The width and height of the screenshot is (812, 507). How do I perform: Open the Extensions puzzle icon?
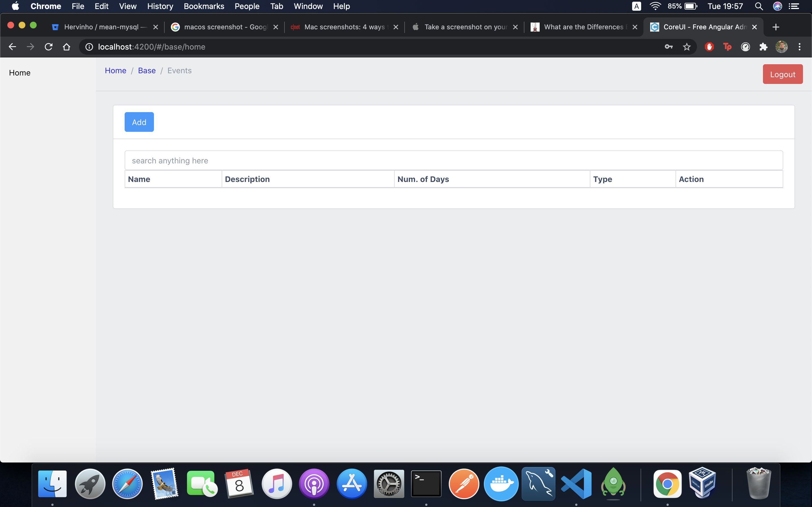(x=763, y=47)
